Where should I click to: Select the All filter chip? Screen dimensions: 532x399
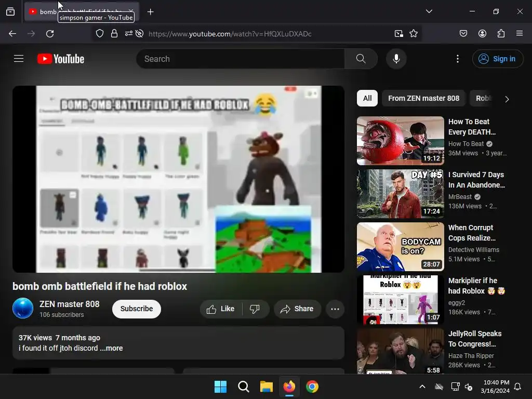pos(367,98)
